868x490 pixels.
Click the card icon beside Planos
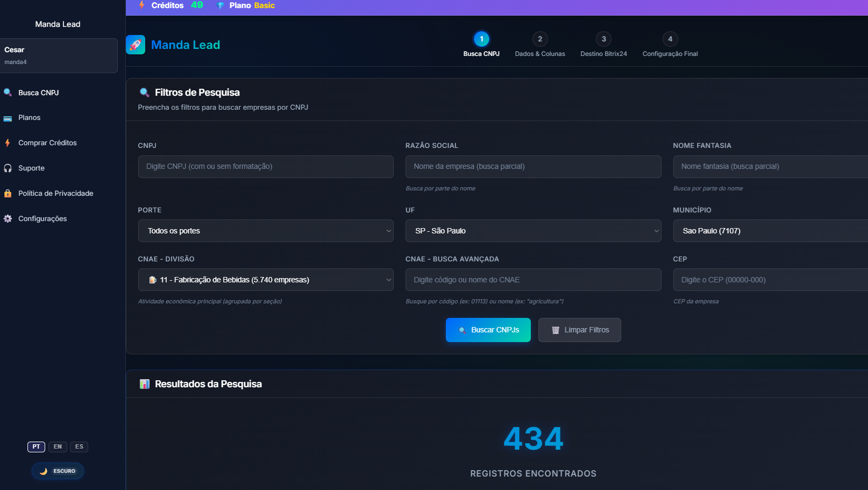8,118
